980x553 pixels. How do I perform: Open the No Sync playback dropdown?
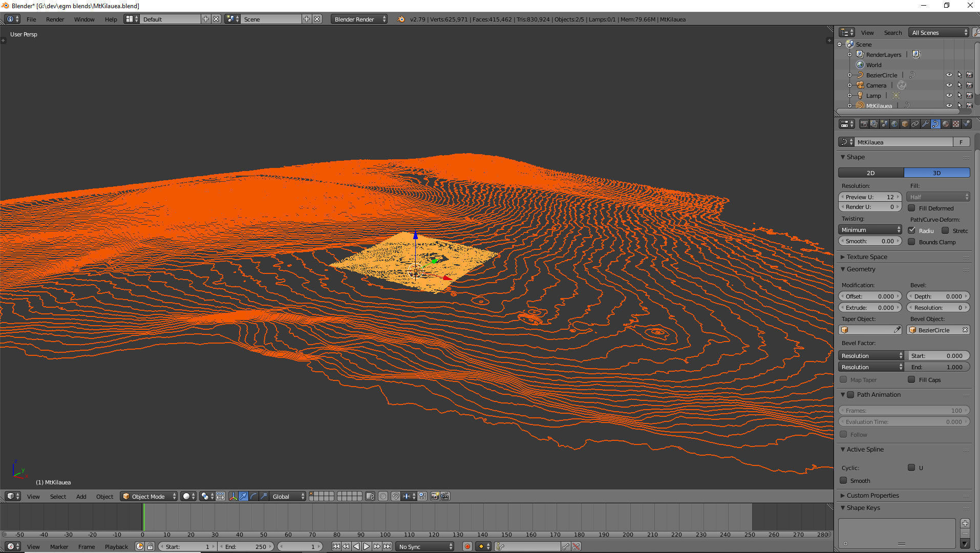tap(425, 546)
